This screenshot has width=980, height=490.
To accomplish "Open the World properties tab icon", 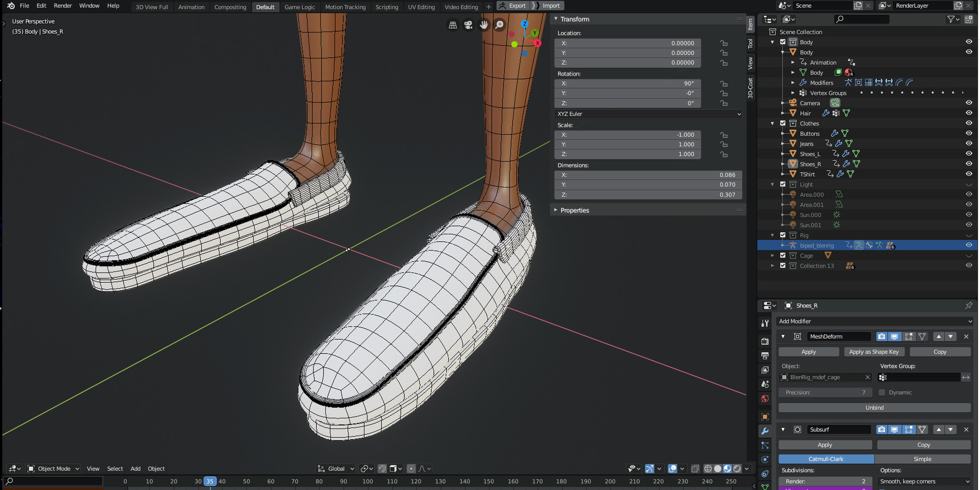I will coord(765,399).
